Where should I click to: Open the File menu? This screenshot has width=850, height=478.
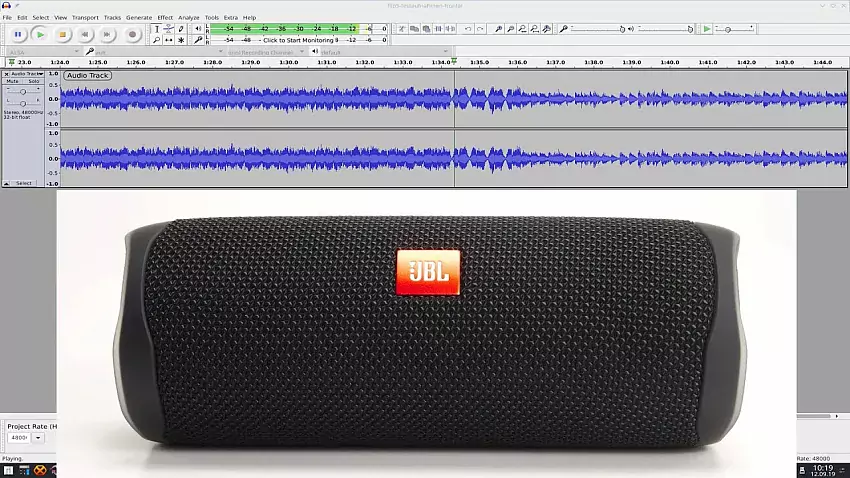[x=7, y=17]
